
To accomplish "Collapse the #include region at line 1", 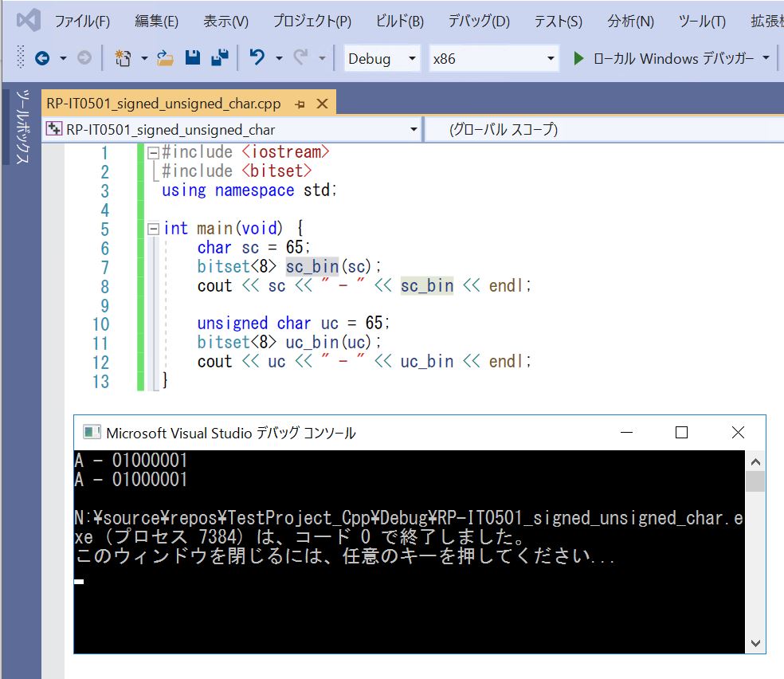I will (x=153, y=152).
